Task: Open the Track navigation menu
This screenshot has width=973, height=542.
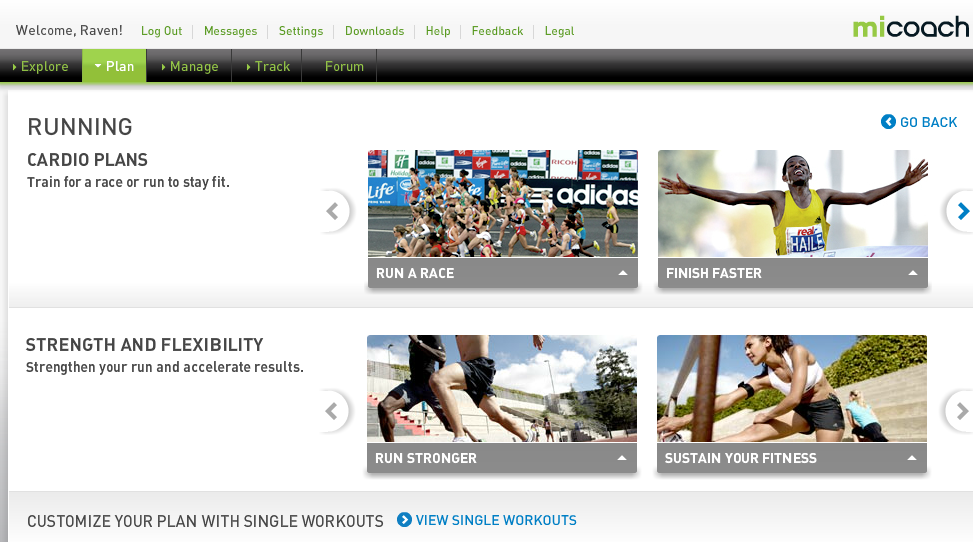Action: [x=267, y=66]
